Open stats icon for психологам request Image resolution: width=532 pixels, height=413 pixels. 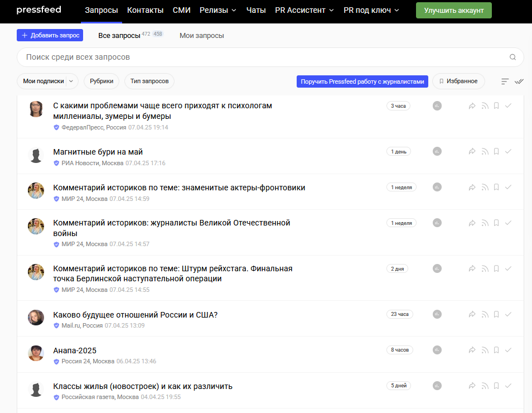click(437, 106)
